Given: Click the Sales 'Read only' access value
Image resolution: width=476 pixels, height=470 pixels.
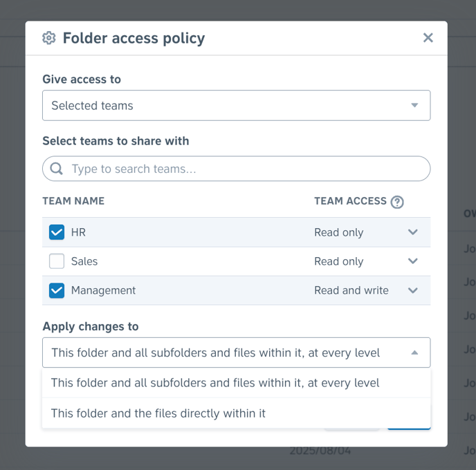Looking at the screenshot, I should pyautogui.click(x=339, y=261).
